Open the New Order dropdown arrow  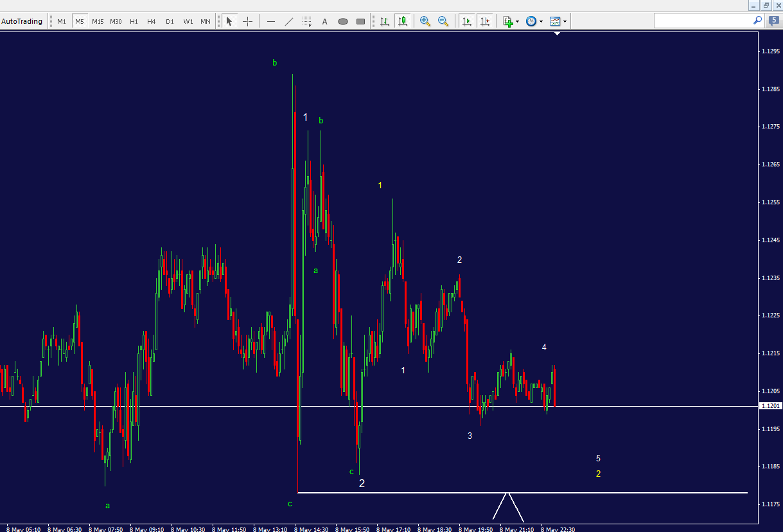click(517, 21)
